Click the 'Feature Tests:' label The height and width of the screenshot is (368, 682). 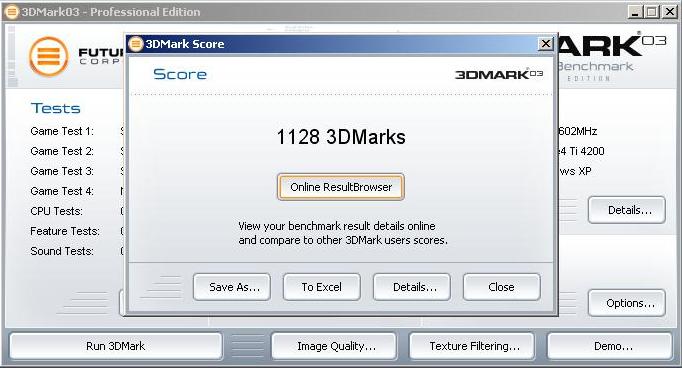coord(65,231)
